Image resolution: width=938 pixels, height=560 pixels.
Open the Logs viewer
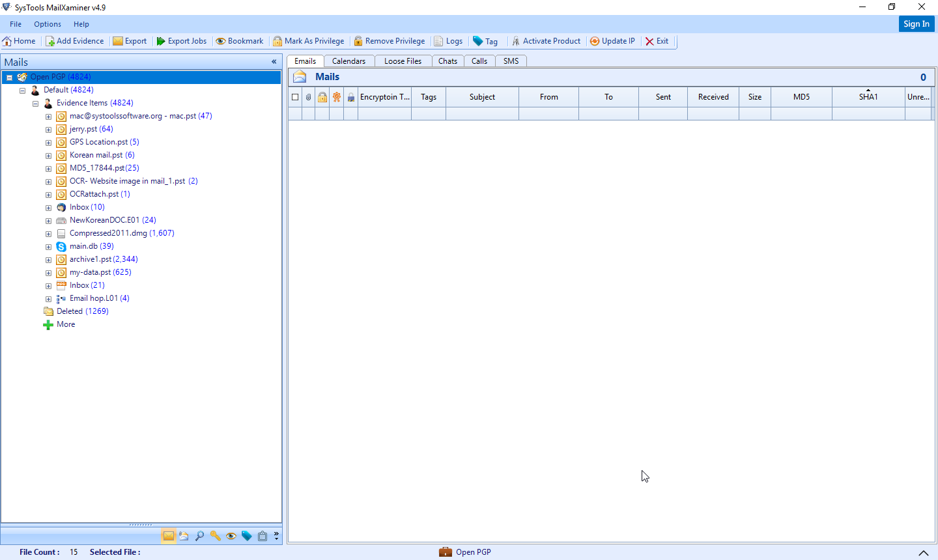[x=448, y=41]
